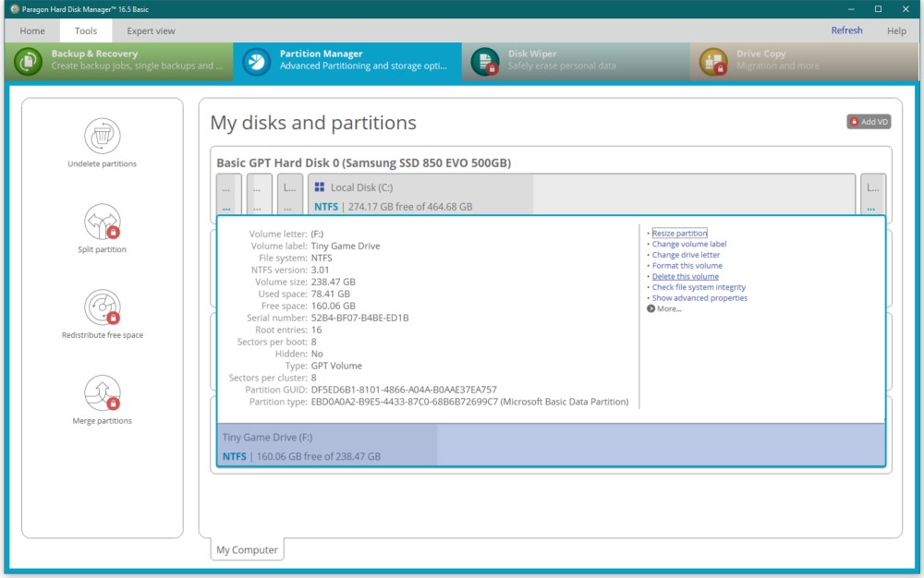
Task: Click the Partition GUID value text
Action: coord(404,390)
